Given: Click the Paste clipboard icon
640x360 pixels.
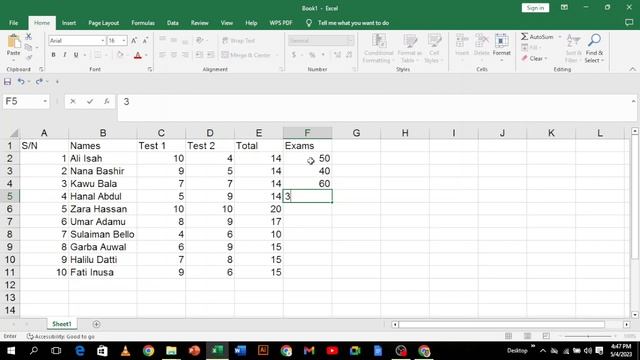Looking at the screenshot, I should 13,42.
